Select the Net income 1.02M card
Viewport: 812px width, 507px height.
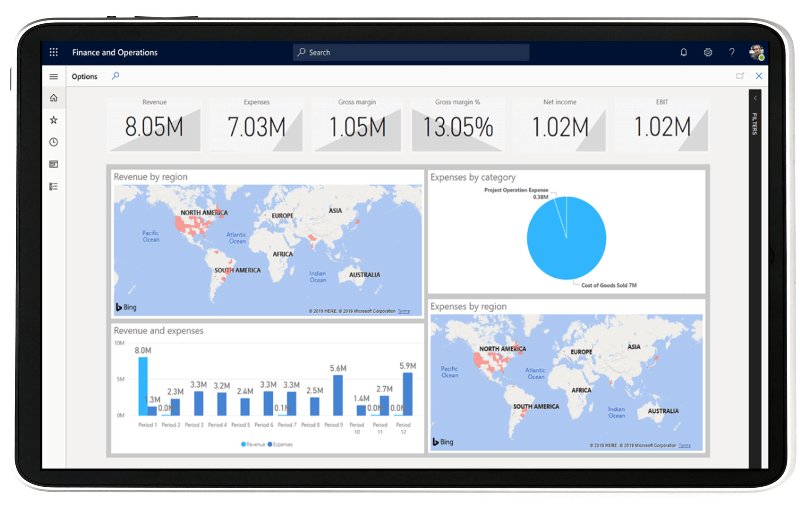(560, 125)
